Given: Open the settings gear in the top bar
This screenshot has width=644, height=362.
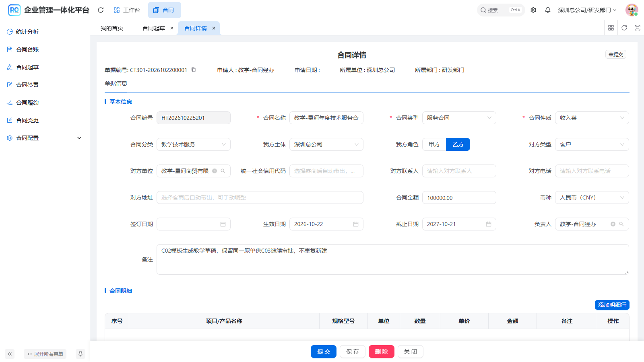Looking at the screenshot, I should coord(533,10).
